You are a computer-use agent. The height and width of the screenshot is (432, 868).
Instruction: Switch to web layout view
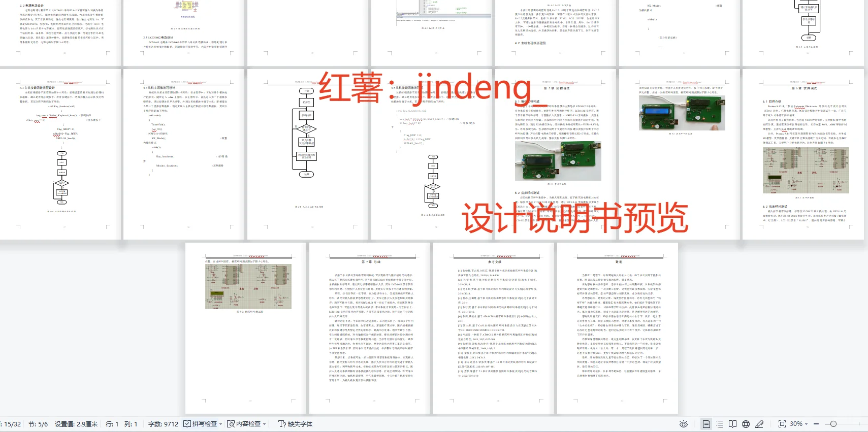click(746, 424)
